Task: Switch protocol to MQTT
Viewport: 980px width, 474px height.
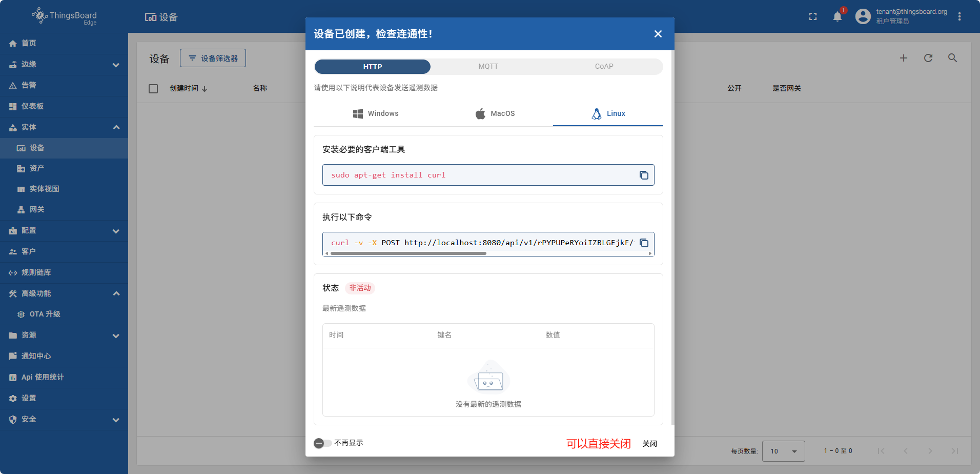Action: tap(488, 67)
